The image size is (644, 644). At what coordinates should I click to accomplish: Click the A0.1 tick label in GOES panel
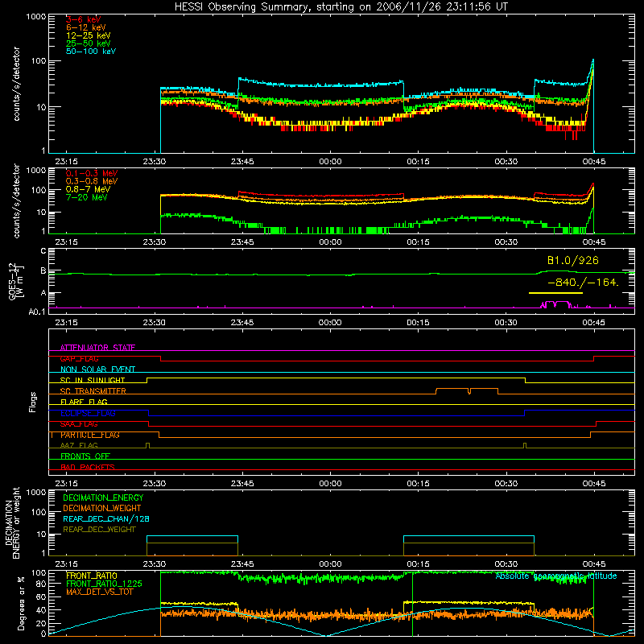[x=37, y=312]
